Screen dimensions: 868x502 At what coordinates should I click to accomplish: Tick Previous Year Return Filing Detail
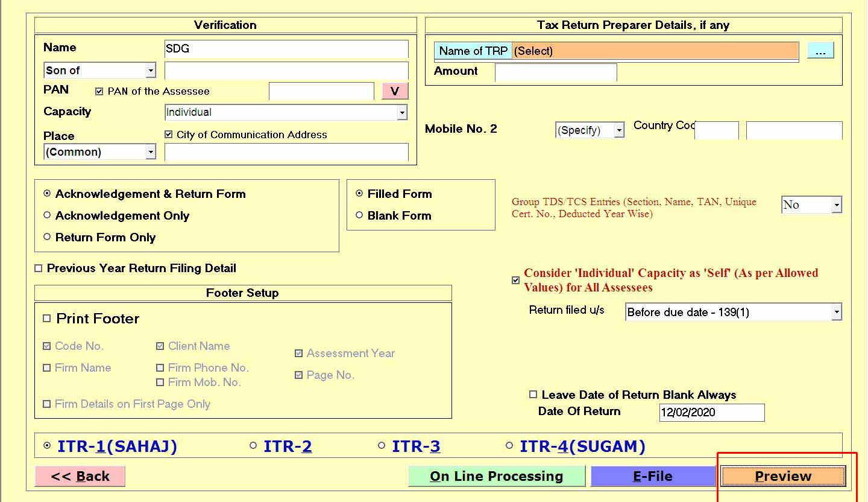coord(39,268)
